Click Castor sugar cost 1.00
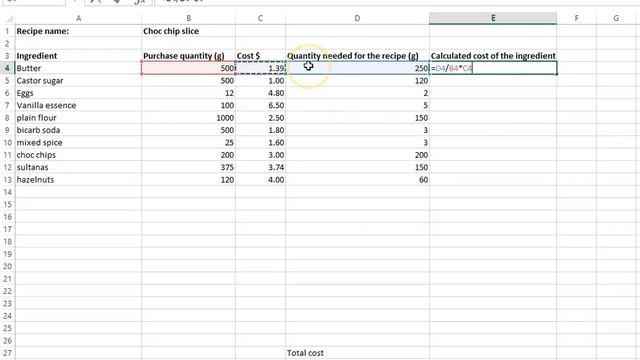Screen dimensions: 640x360 (260, 81)
